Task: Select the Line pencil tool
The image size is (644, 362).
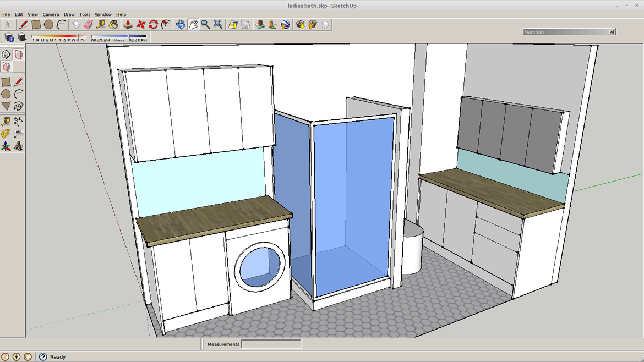Action: [x=23, y=24]
